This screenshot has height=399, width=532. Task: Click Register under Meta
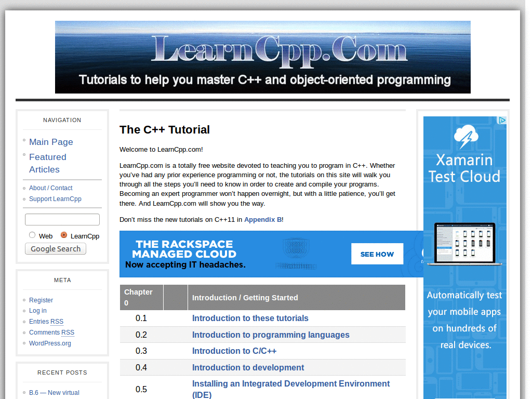pos(41,300)
